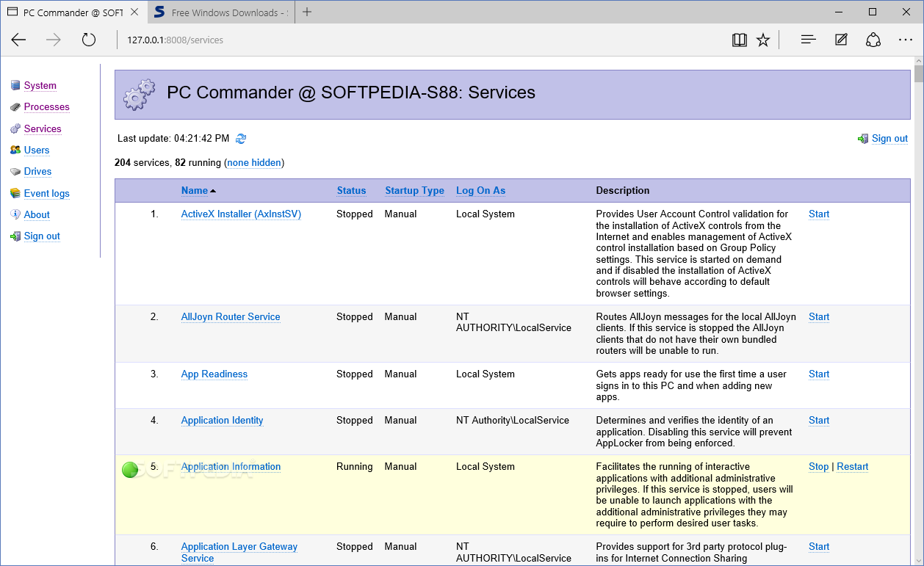Open the Drives page link

[37, 172]
